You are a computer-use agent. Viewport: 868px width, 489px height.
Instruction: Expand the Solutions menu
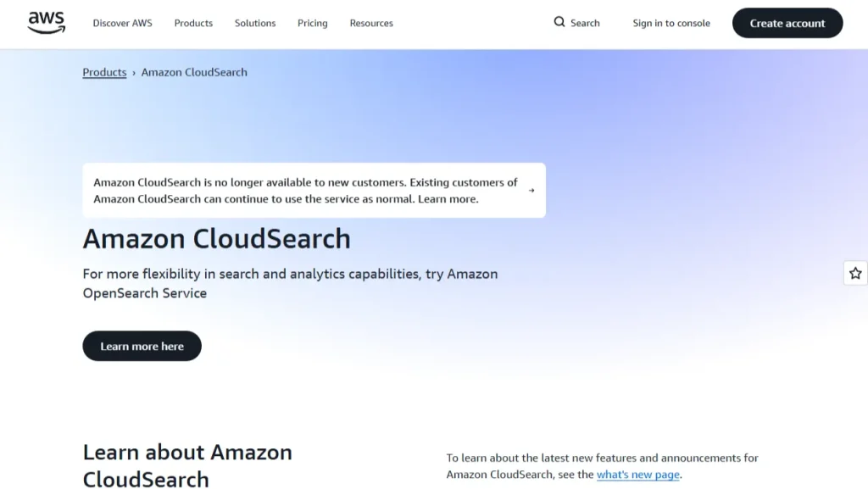(x=255, y=23)
